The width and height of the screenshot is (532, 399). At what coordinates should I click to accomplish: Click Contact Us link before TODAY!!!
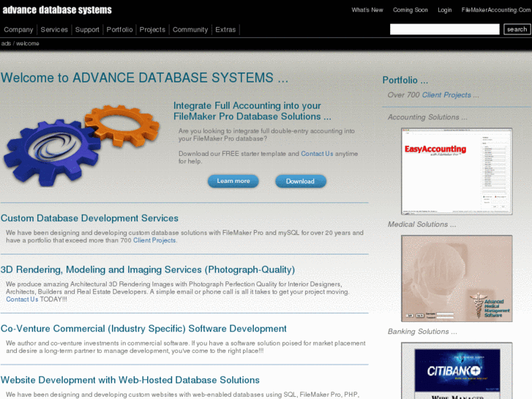coord(22,299)
